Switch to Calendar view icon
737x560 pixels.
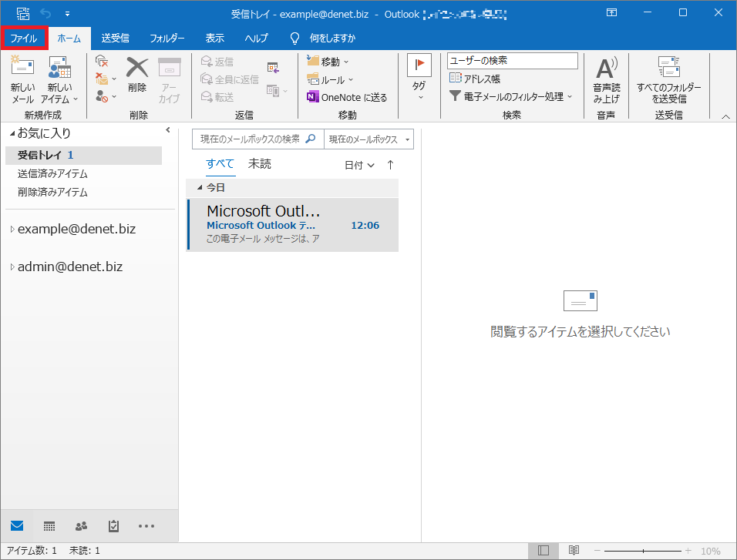click(x=49, y=526)
